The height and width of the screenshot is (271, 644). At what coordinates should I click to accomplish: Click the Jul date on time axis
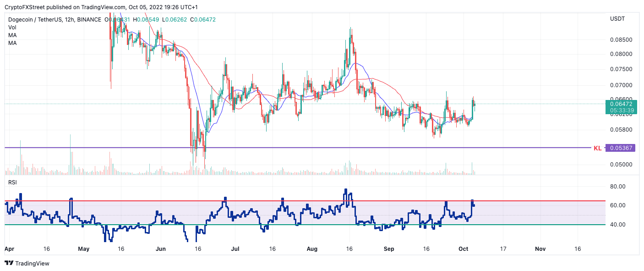234,249
